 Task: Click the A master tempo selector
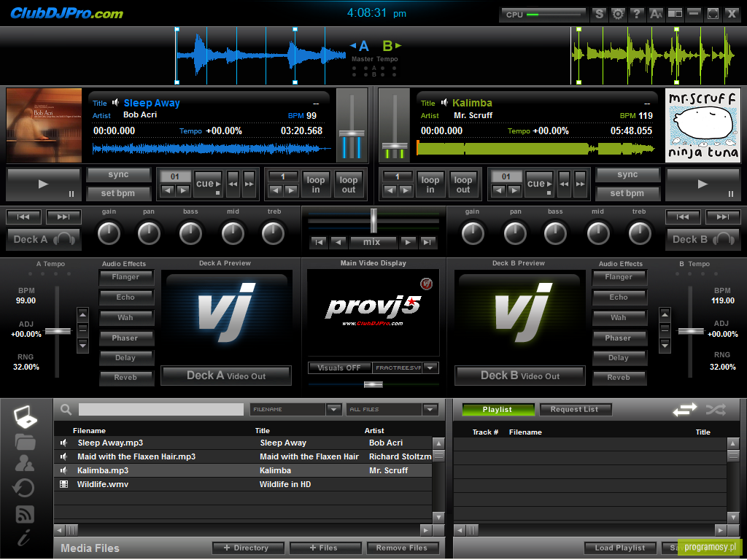360,46
